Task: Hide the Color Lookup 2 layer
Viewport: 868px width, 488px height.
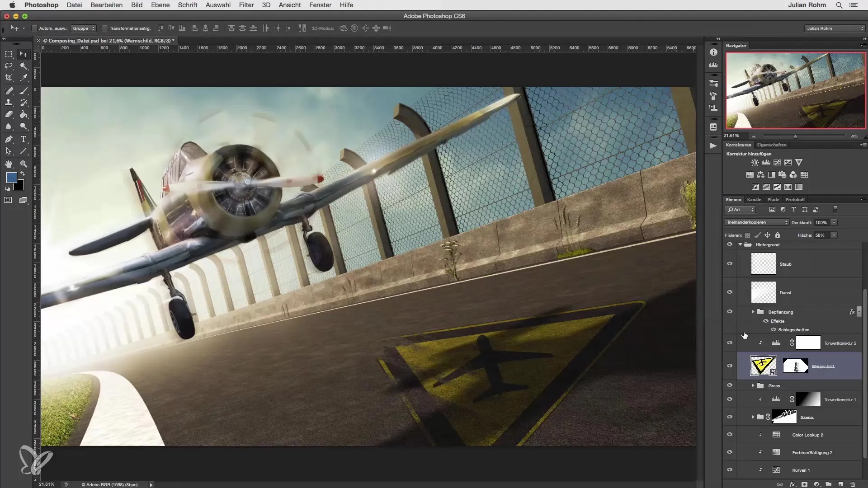Action: click(x=730, y=434)
